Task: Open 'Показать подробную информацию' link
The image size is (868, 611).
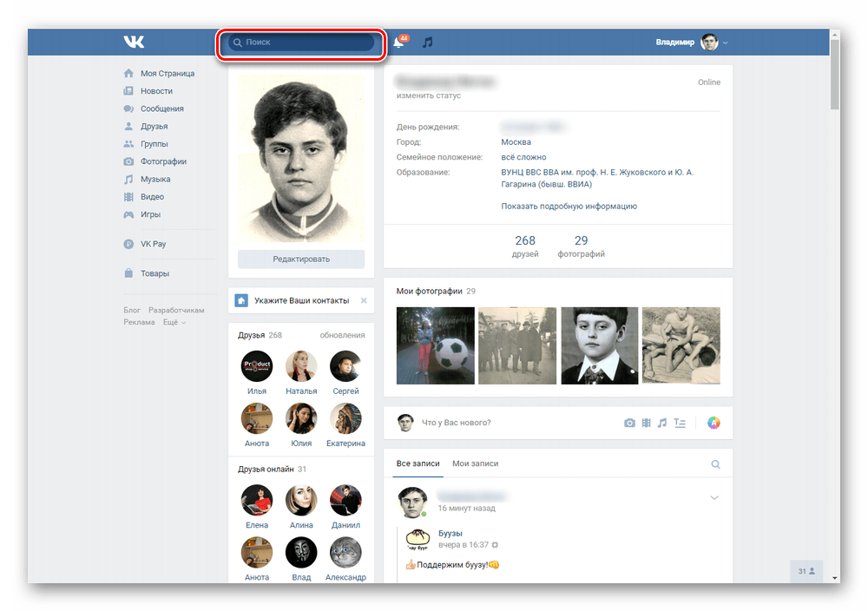Action: (569, 206)
